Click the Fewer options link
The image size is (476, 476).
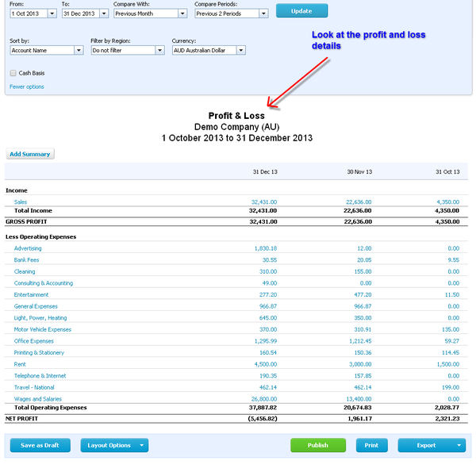pyautogui.click(x=27, y=86)
